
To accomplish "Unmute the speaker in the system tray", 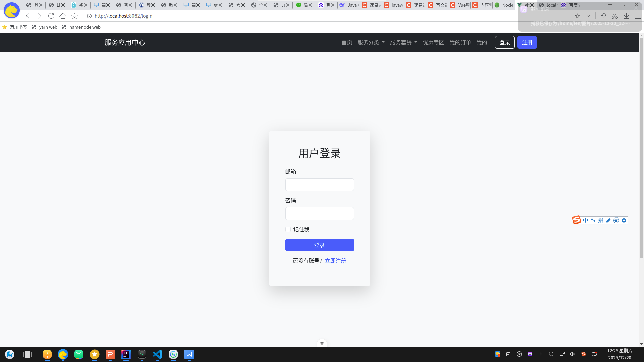I will (573, 354).
